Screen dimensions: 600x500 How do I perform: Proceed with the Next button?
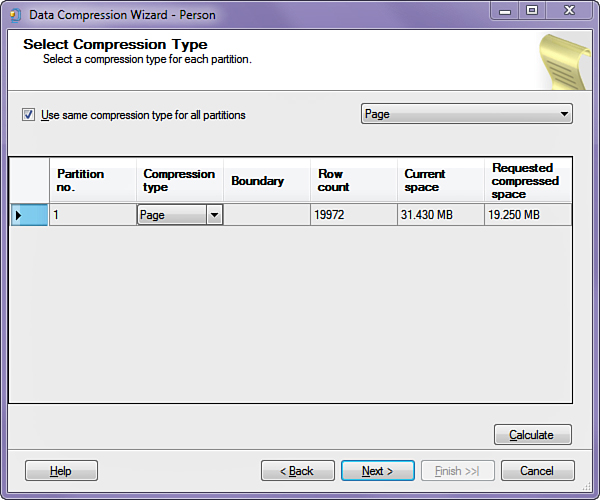(377, 471)
